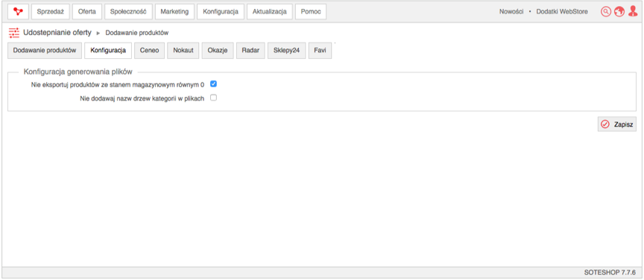Open the Dodatki WebStore link
Viewport: 644px width, 280px height.
tap(562, 11)
